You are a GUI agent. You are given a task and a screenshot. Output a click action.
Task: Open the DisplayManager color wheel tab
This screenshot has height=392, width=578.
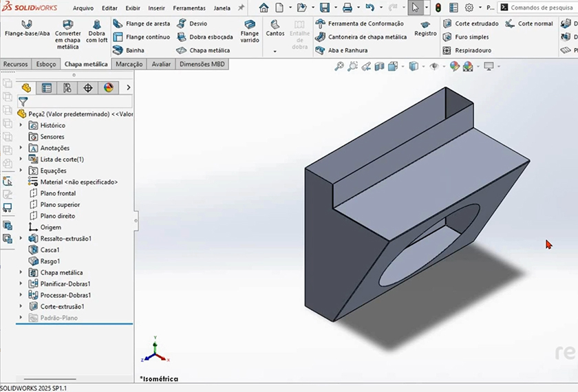[108, 88]
